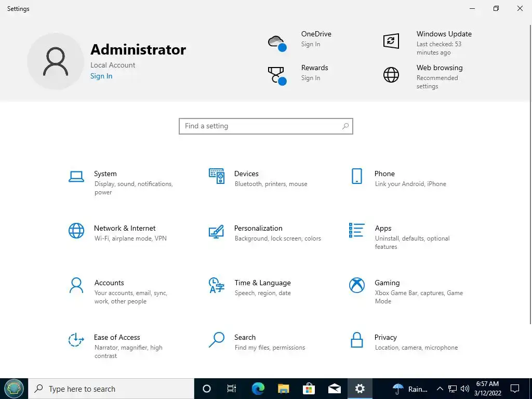532x399 pixels.
Task: Click the Settings gear taskbar icon
Action: tap(360, 389)
